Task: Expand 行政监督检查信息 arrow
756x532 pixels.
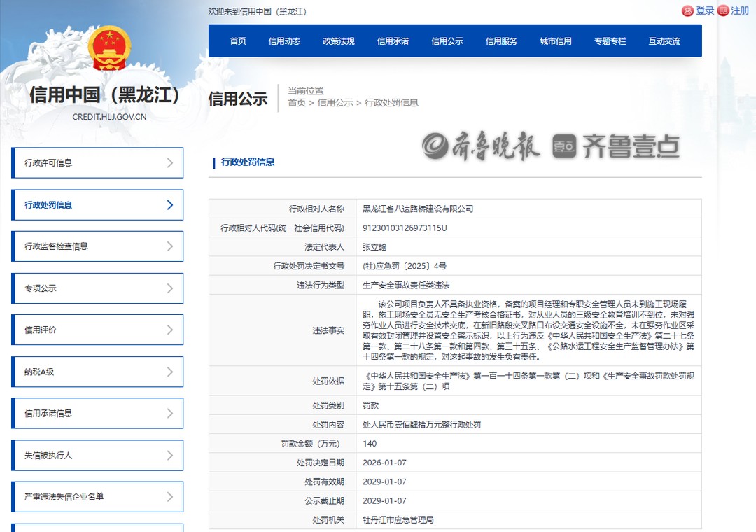Action: pos(169,246)
